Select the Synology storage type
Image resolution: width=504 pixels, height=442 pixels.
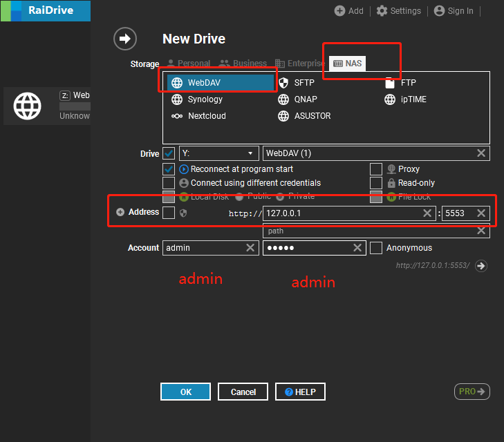197,99
